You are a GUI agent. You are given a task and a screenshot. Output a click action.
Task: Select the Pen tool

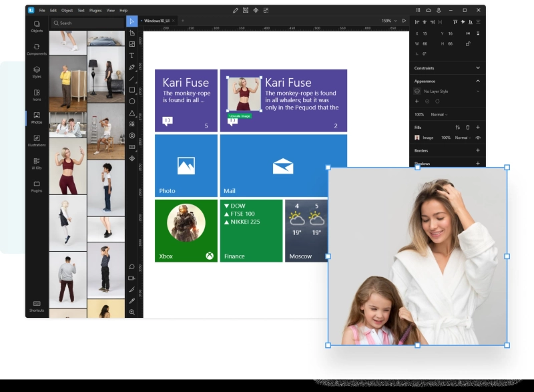131,67
